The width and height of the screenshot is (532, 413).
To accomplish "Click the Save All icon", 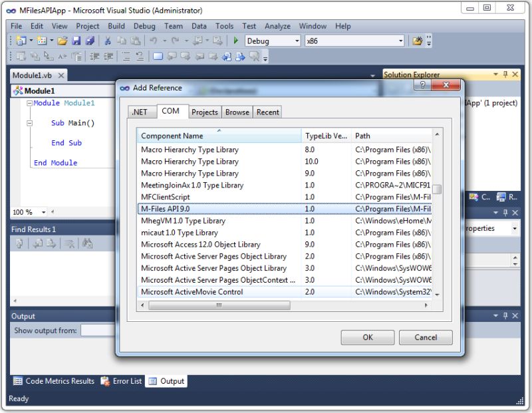I will click(90, 41).
